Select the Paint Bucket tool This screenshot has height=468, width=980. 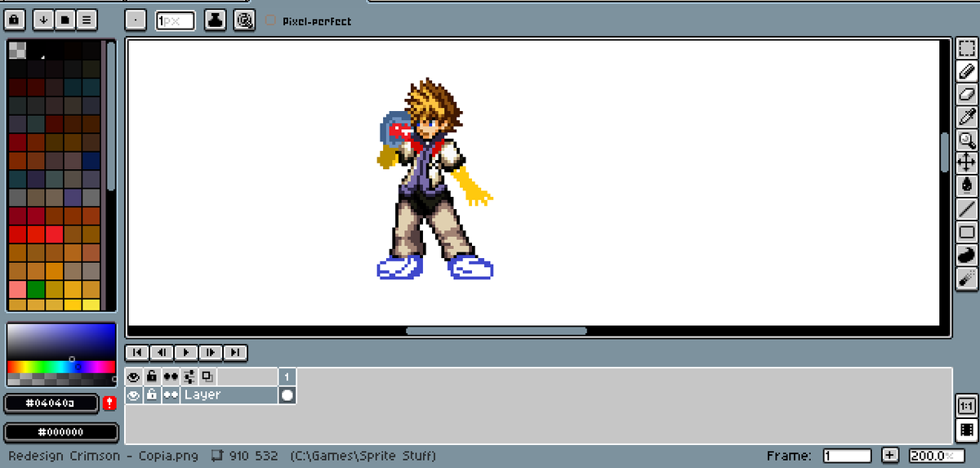(x=967, y=185)
